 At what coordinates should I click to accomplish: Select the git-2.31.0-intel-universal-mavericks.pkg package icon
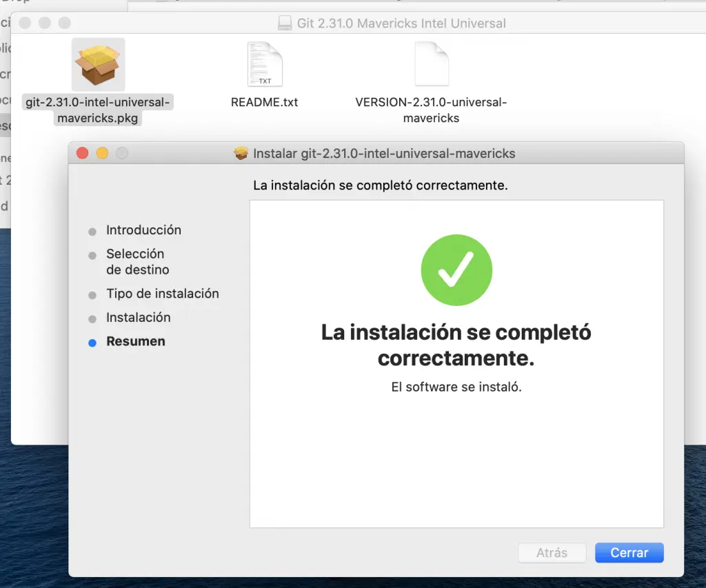pyautogui.click(x=98, y=64)
